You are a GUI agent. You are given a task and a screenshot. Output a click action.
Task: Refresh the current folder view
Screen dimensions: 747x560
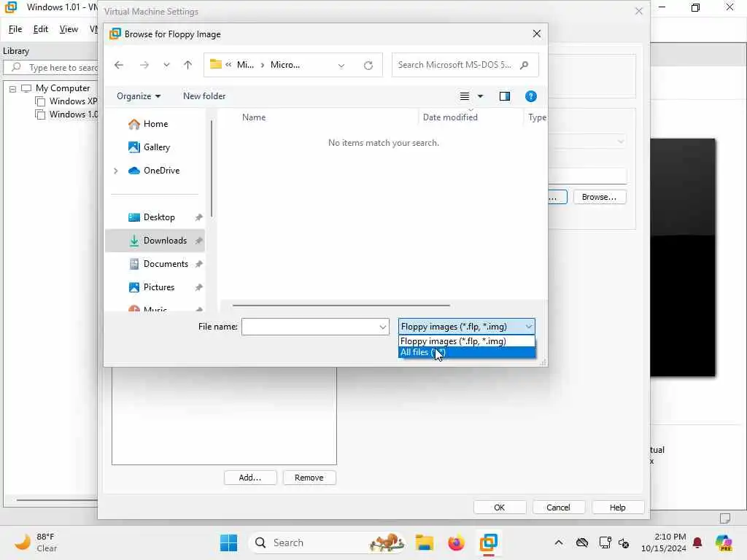coord(368,65)
